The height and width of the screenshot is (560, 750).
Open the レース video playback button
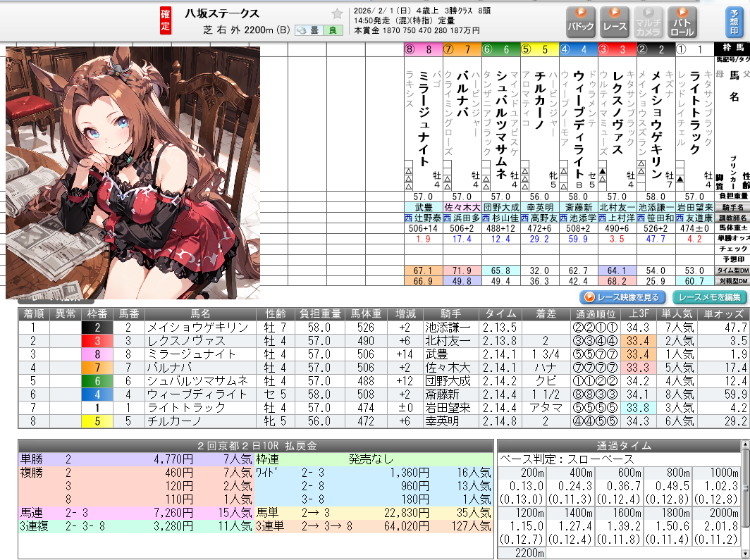(x=615, y=22)
